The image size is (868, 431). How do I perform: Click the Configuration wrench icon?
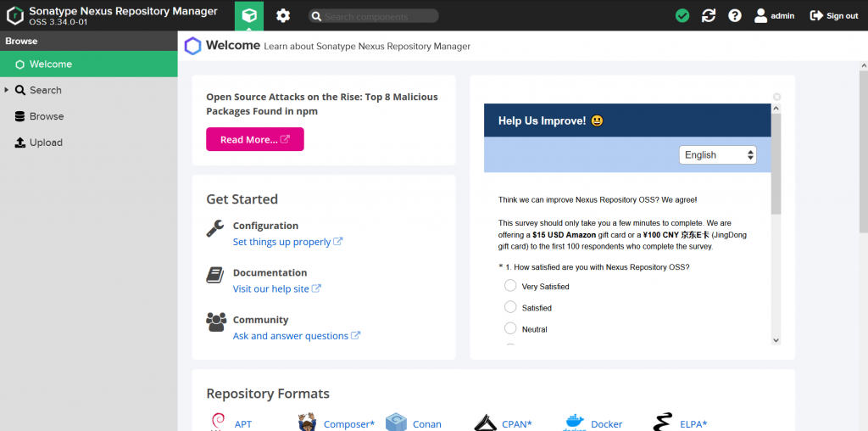215,228
